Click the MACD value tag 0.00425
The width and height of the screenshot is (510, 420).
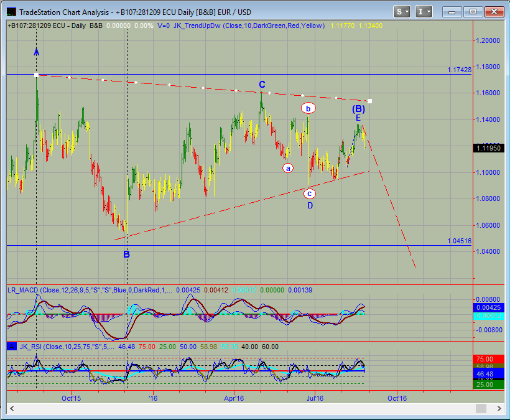(488, 308)
